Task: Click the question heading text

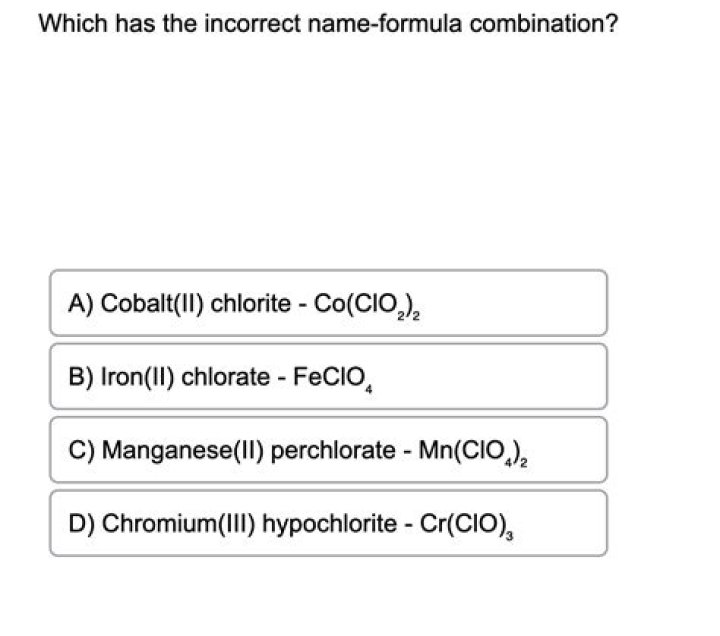Action: click(327, 23)
